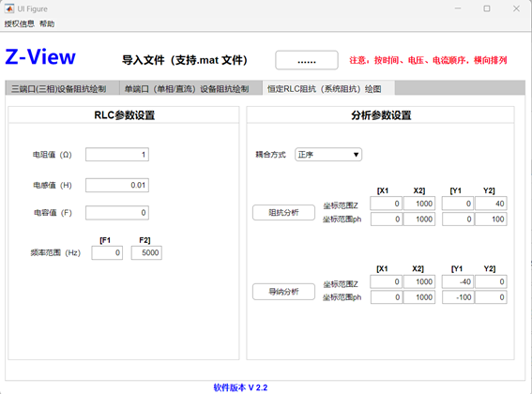This screenshot has height=394, width=532.
Task: Click impedance 坐标范围ph Y1 field
Action: pos(458,220)
